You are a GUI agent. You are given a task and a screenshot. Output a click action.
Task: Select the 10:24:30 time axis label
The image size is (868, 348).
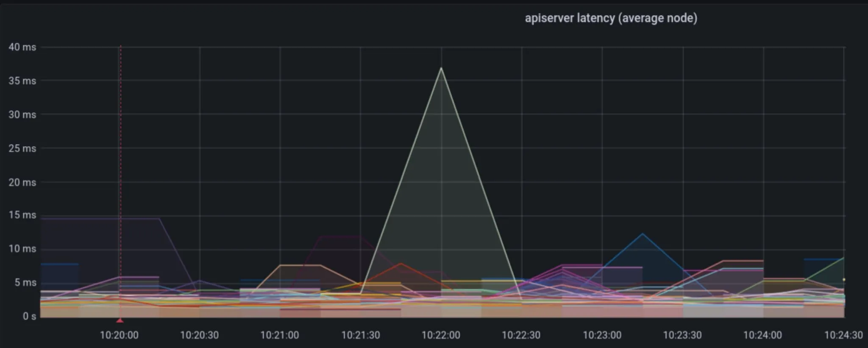[843, 335]
